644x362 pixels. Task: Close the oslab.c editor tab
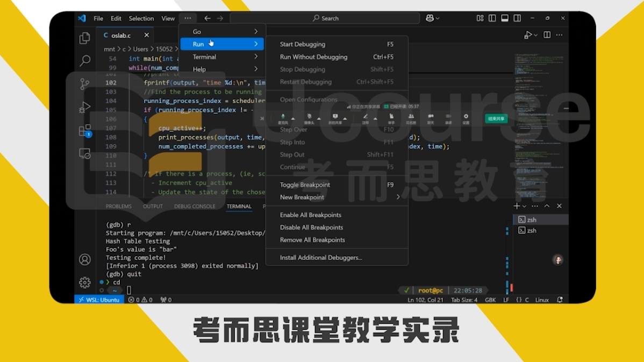click(147, 36)
